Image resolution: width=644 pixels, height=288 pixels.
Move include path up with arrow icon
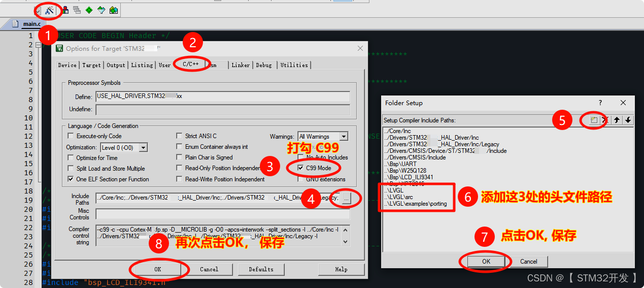[x=617, y=120]
